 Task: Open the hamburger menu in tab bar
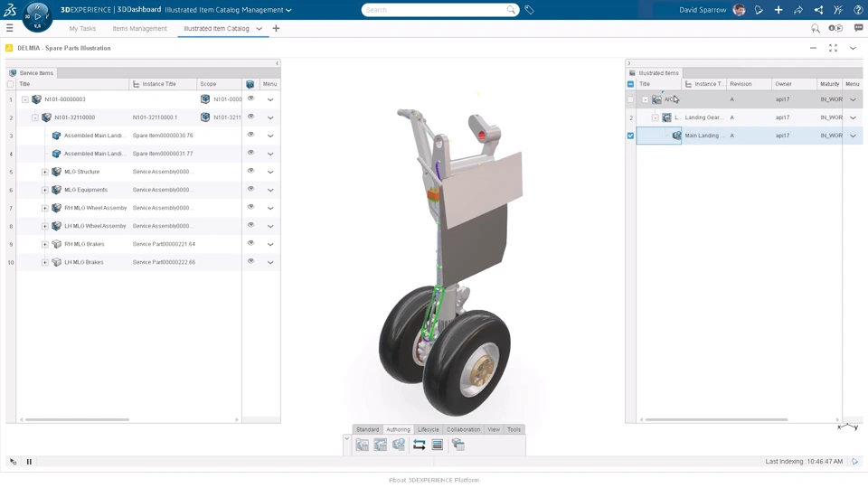point(9,28)
